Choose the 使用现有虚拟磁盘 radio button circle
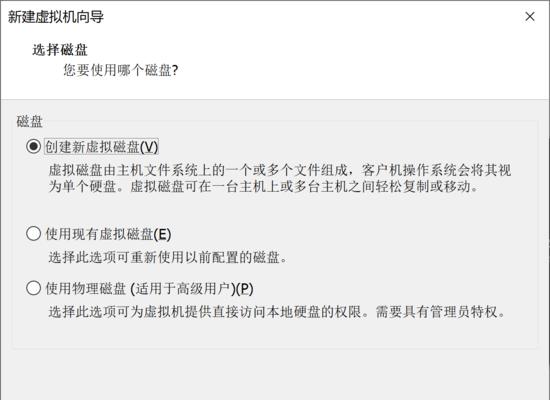The width and height of the screenshot is (550, 400). pyautogui.click(x=33, y=233)
